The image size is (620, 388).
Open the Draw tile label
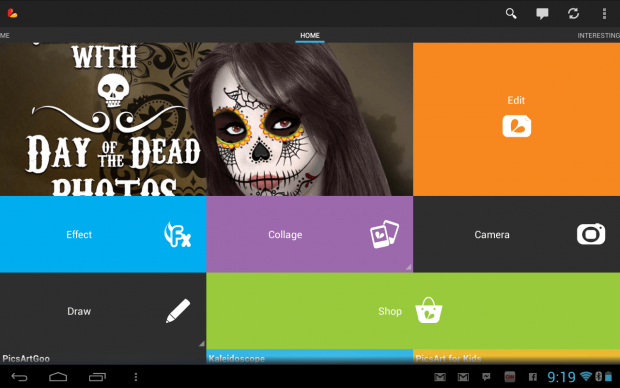point(79,311)
